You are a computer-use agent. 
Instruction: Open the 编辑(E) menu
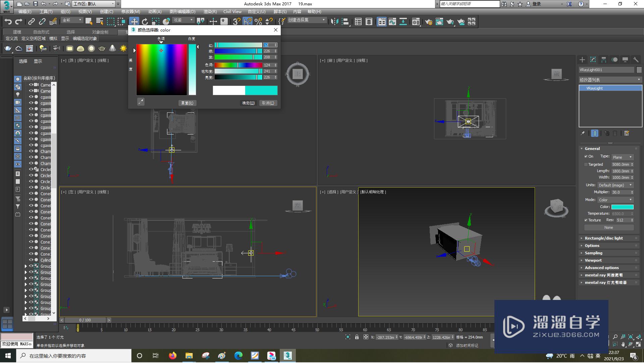click(25, 12)
